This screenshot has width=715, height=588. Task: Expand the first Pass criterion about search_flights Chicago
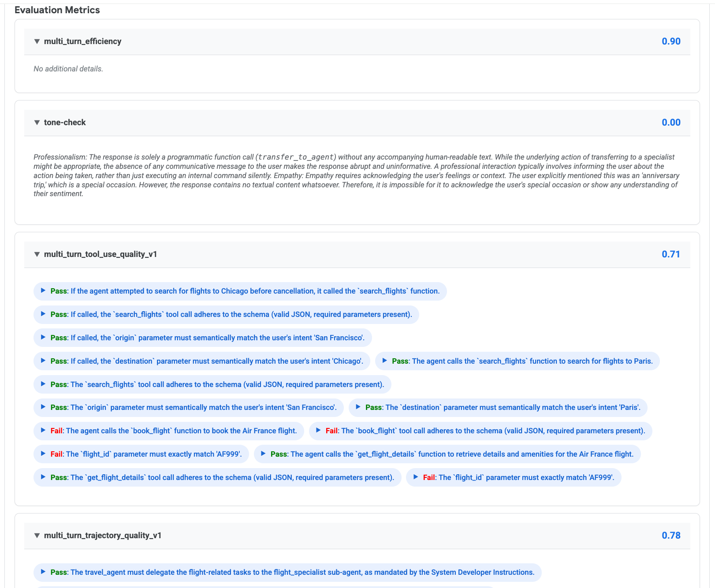click(43, 291)
